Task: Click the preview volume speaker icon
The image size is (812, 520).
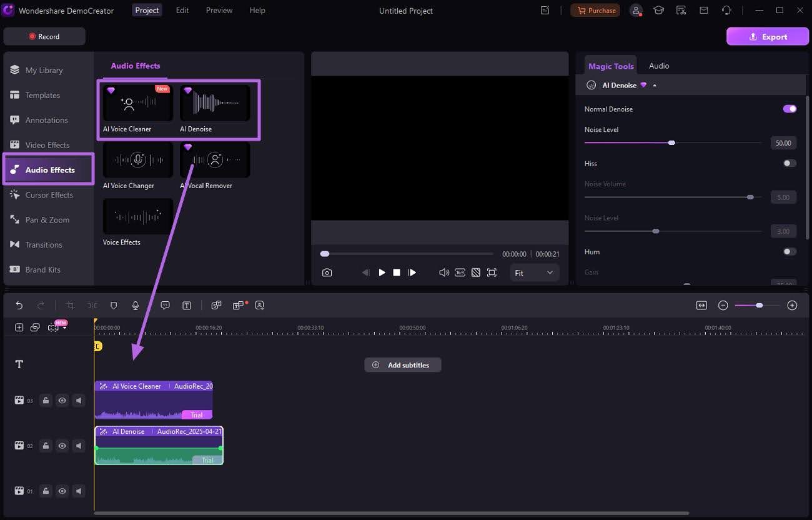Action: (x=443, y=272)
